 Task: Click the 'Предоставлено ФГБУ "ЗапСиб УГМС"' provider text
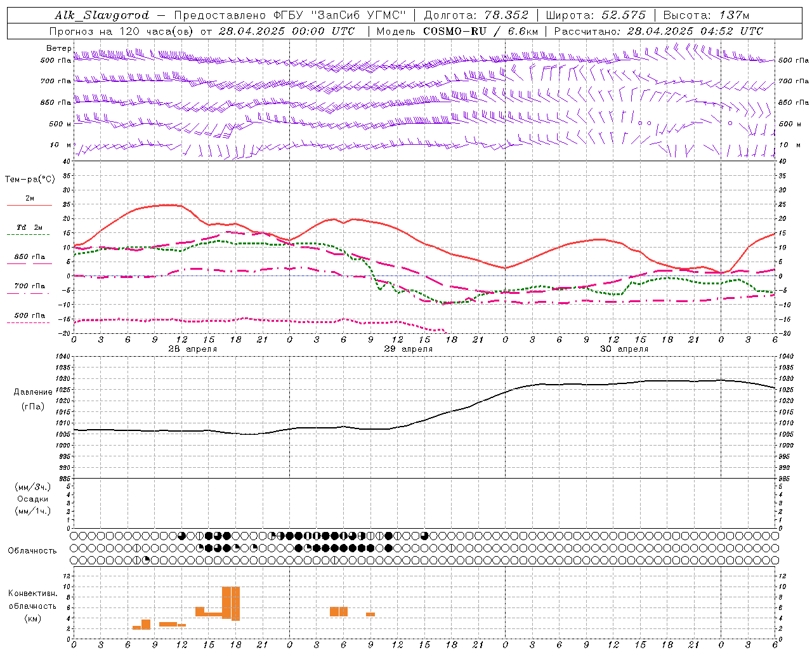(x=290, y=15)
